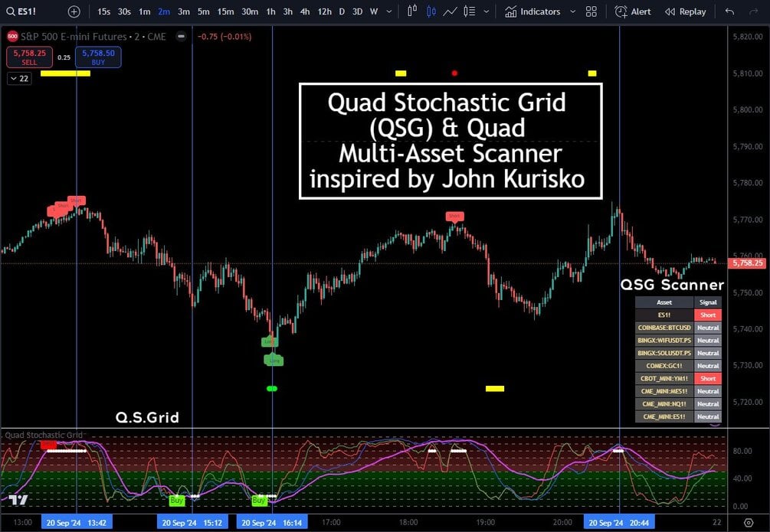Start bar Replay mode
The height and width of the screenshot is (532, 770).
[x=685, y=11]
